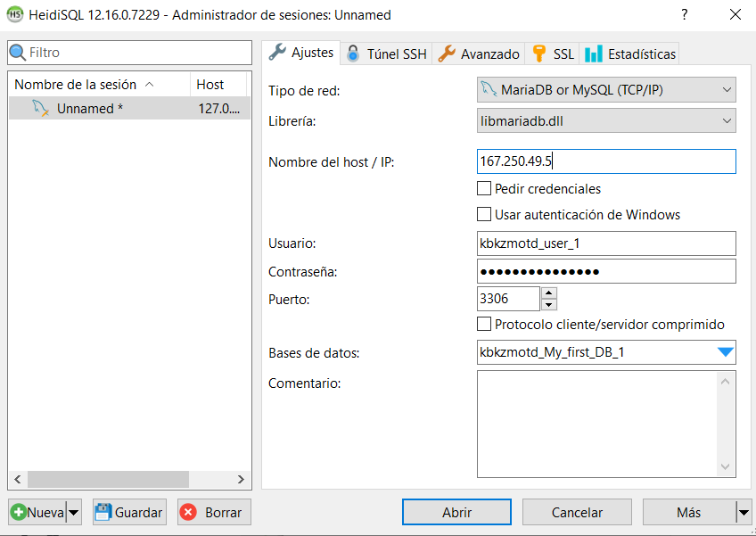Image resolution: width=756 pixels, height=536 pixels.
Task: Open the Túnel SSH tab
Action: click(x=387, y=54)
